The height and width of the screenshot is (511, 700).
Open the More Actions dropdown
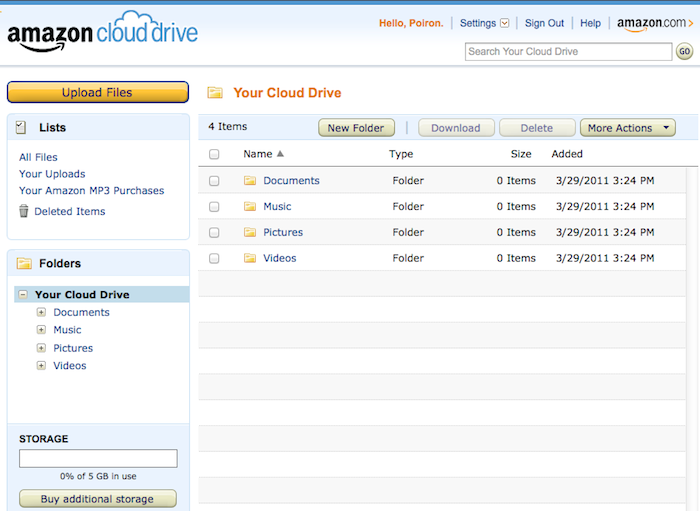(x=627, y=128)
